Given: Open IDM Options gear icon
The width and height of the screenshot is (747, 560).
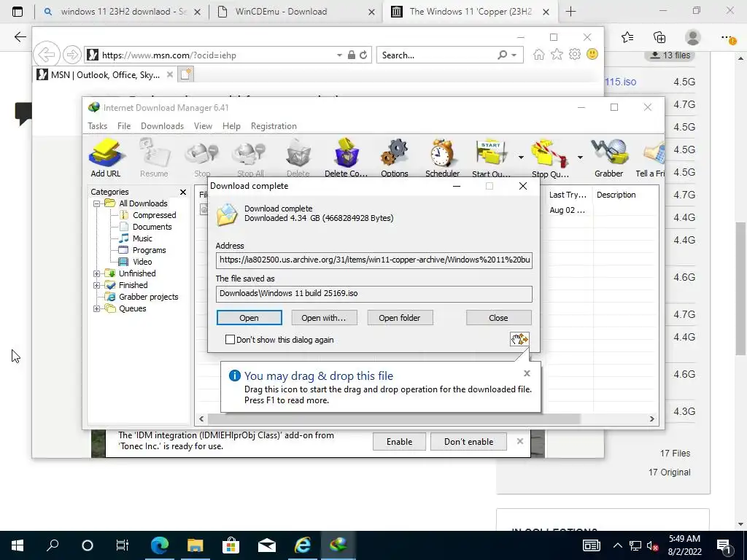Looking at the screenshot, I should [395, 158].
